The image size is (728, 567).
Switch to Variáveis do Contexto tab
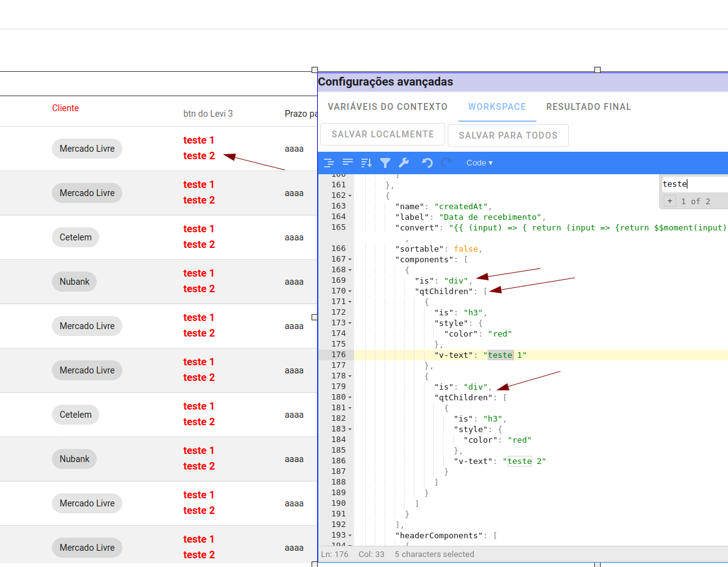point(388,107)
